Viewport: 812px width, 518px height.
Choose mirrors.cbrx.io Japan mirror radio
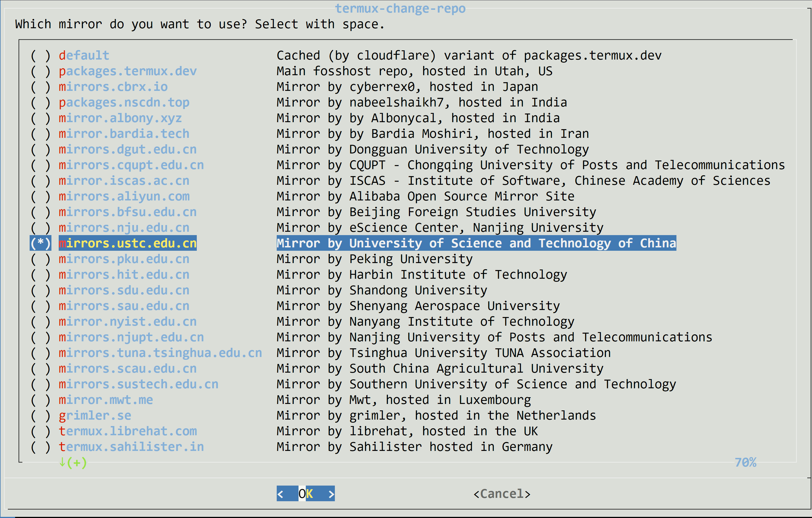[41, 87]
